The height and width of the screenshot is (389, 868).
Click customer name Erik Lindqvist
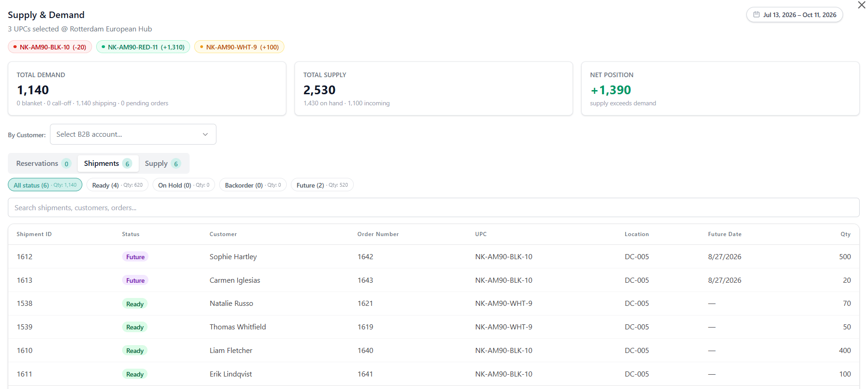(231, 374)
